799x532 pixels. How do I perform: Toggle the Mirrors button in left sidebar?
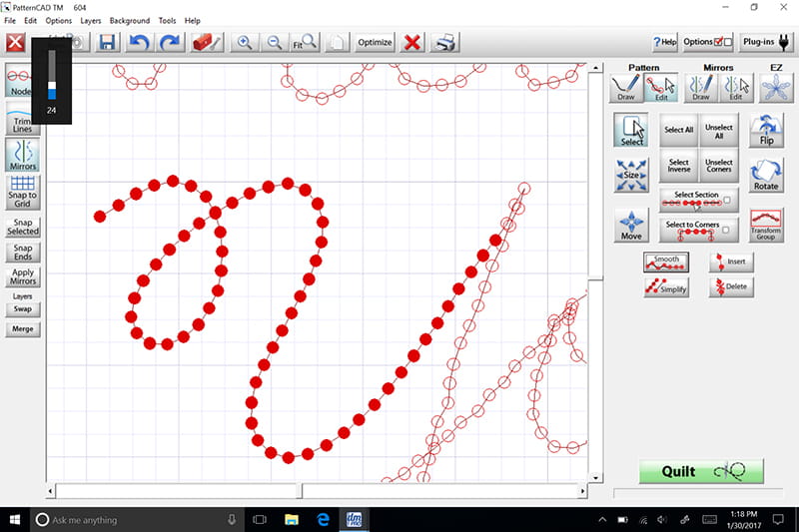click(23, 153)
